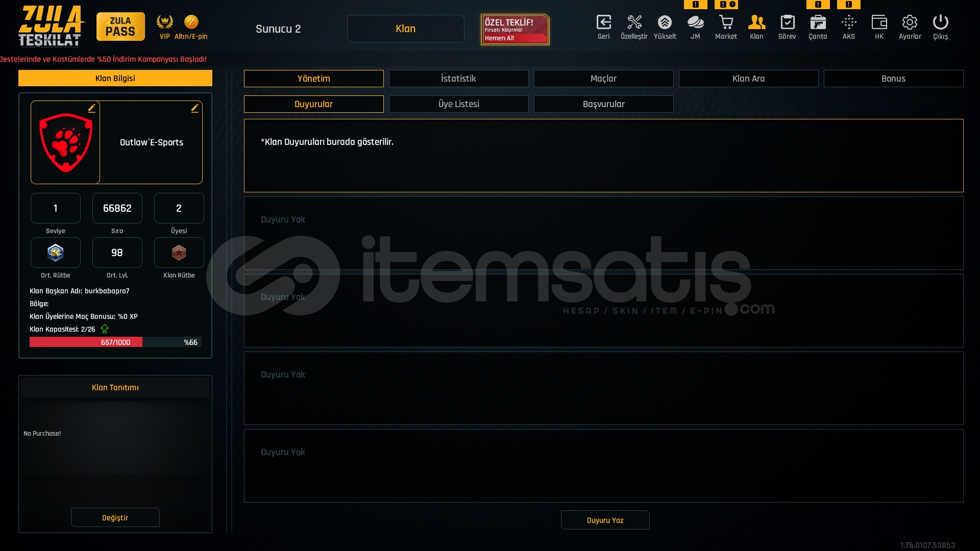Edit the clan emblem with pencil icon
The height and width of the screenshot is (551, 980).
click(92, 108)
